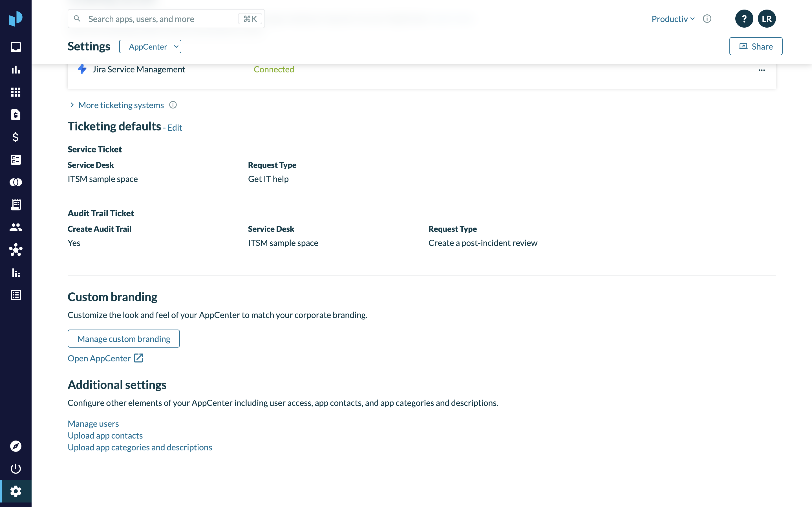Screen dimensions: 812x507
Task: Open the apps grid icon in sidebar
Action: click(x=16, y=92)
